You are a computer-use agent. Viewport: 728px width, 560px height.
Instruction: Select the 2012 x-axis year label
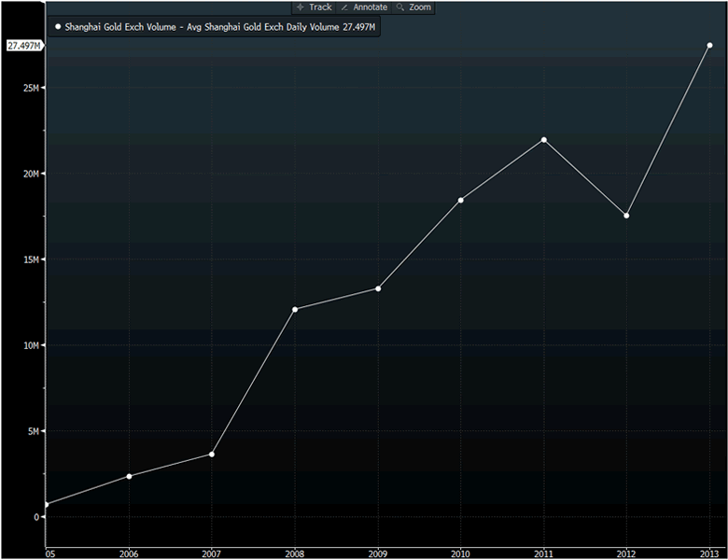(626, 553)
